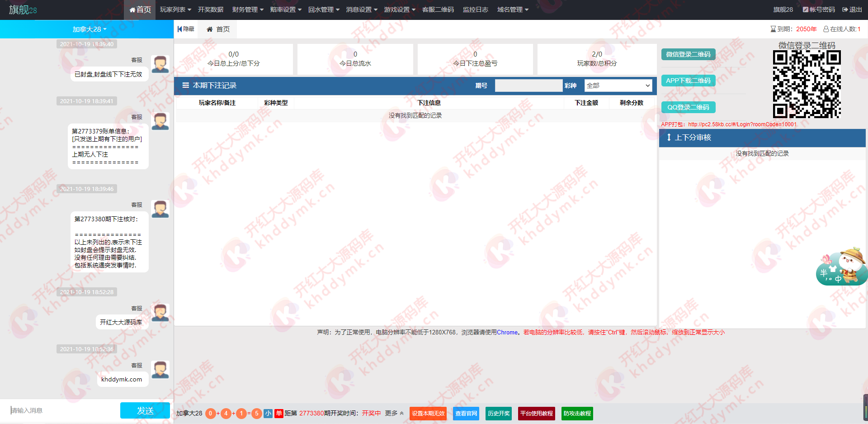The image size is (868, 424).
Task: Click 历史开奖 button
Action: coord(499,413)
